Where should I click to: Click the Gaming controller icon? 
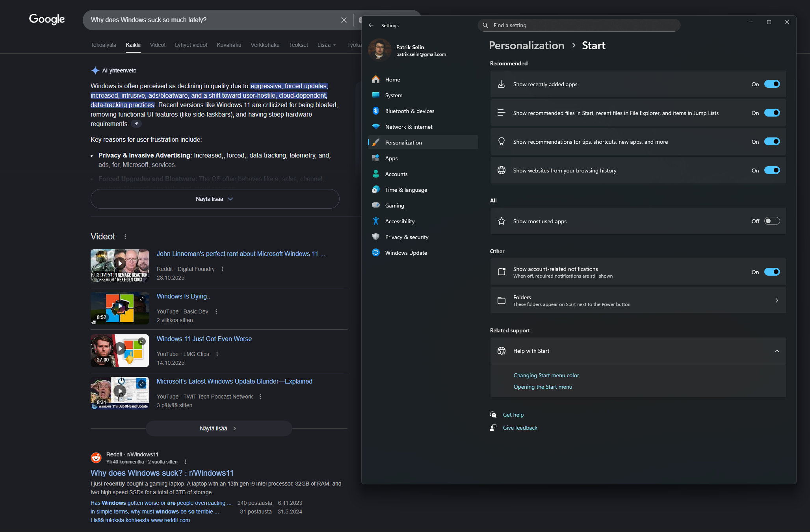(x=376, y=206)
